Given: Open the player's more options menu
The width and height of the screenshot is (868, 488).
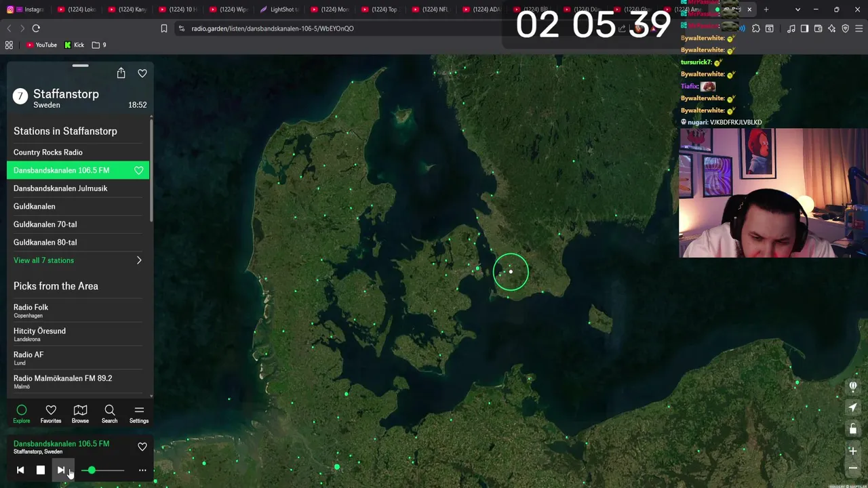Looking at the screenshot, I should pyautogui.click(x=142, y=470).
